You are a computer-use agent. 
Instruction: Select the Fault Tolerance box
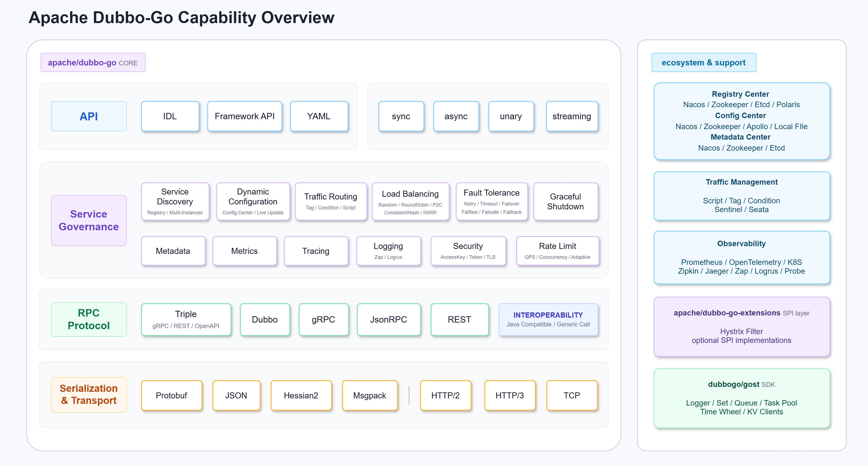click(x=492, y=201)
